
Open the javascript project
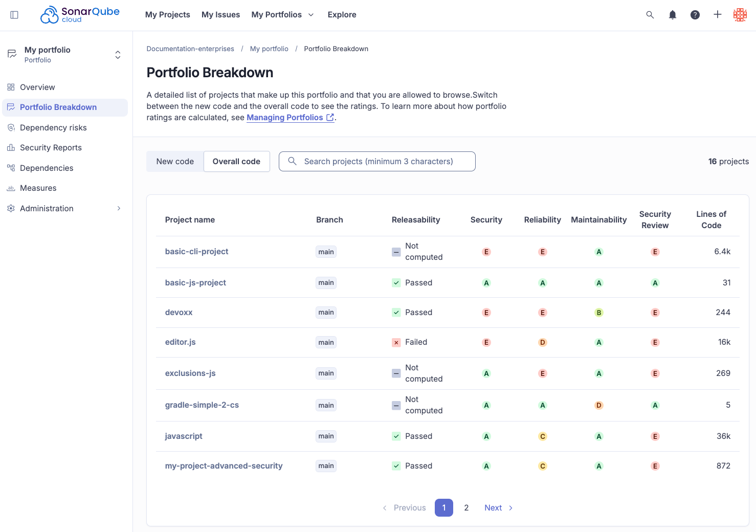pyautogui.click(x=184, y=436)
